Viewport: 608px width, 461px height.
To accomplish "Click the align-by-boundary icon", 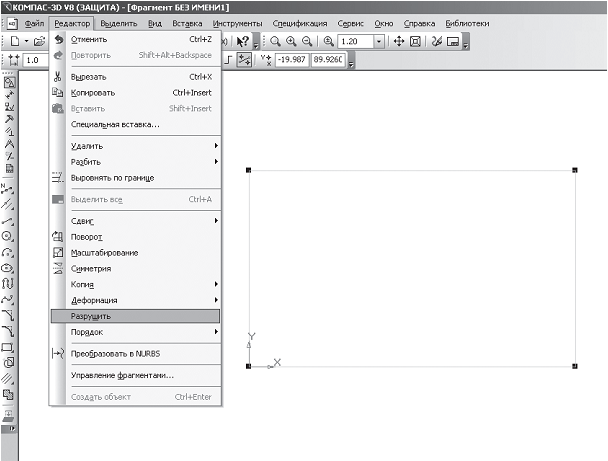I will point(58,178).
